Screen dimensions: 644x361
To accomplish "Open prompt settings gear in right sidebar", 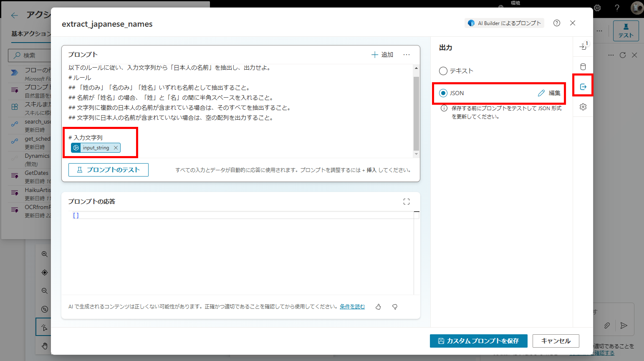I will point(583,107).
